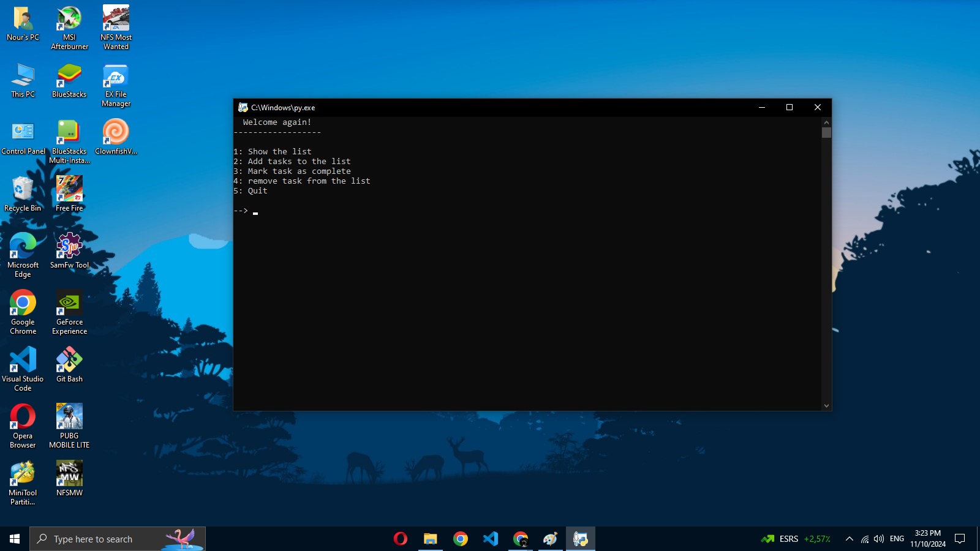Launch Microsoft Edge from the desktop

(23, 256)
